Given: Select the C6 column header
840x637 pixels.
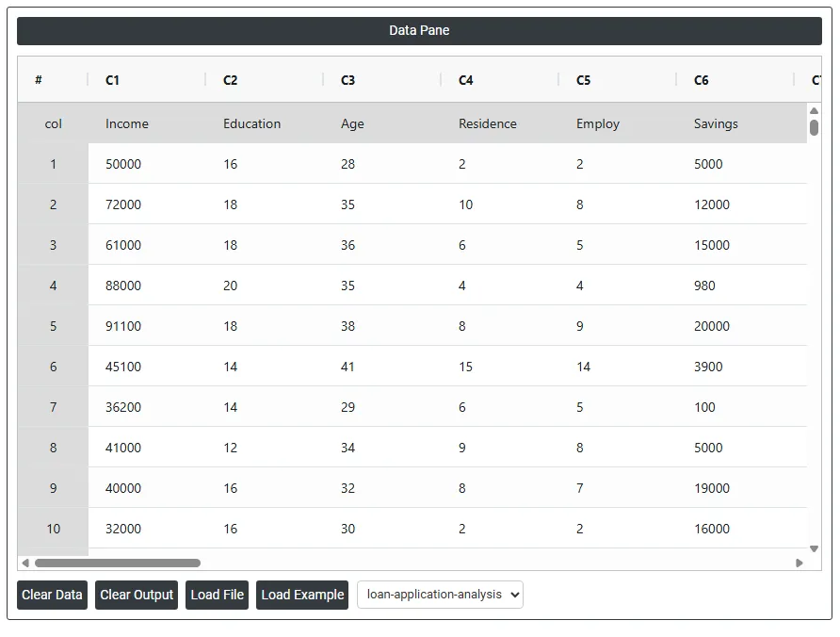Looking at the screenshot, I should (x=736, y=80).
